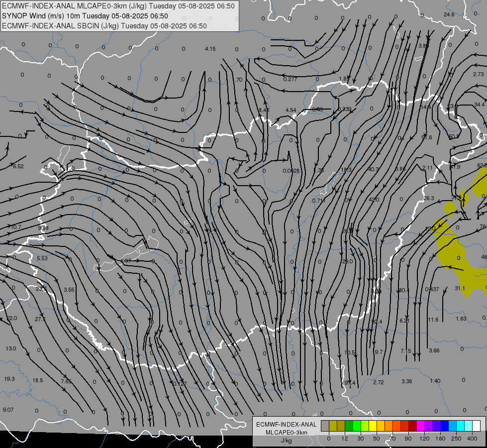Click the legend tick value 250

click(x=456, y=439)
